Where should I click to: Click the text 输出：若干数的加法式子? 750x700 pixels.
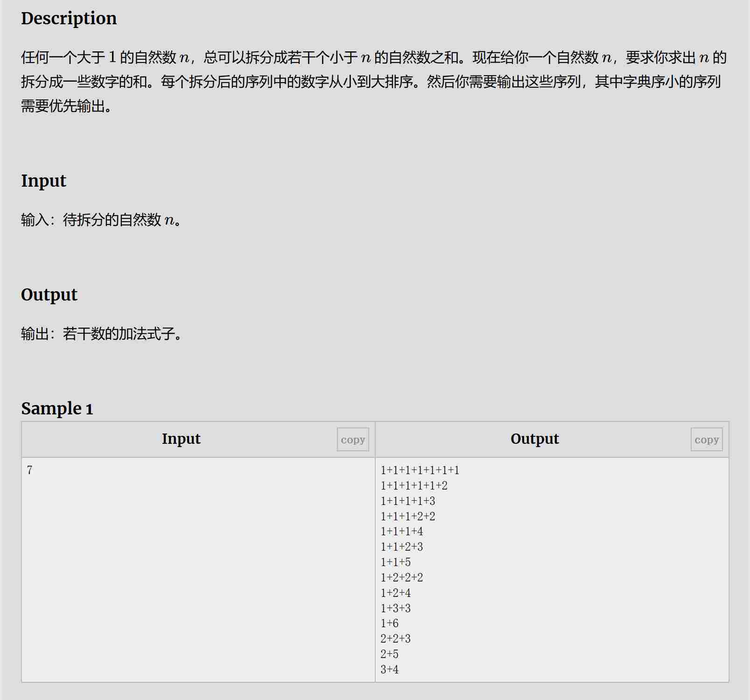pyautogui.click(x=102, y=334)
